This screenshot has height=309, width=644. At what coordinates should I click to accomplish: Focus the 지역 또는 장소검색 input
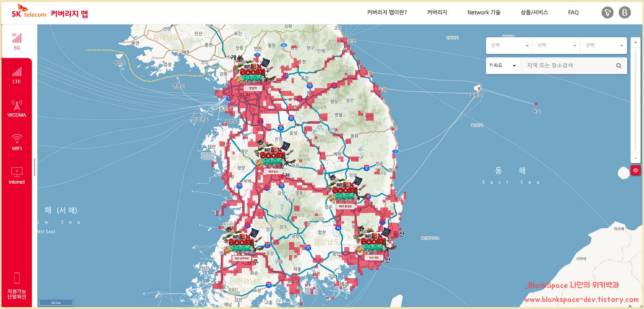[568, 65]
